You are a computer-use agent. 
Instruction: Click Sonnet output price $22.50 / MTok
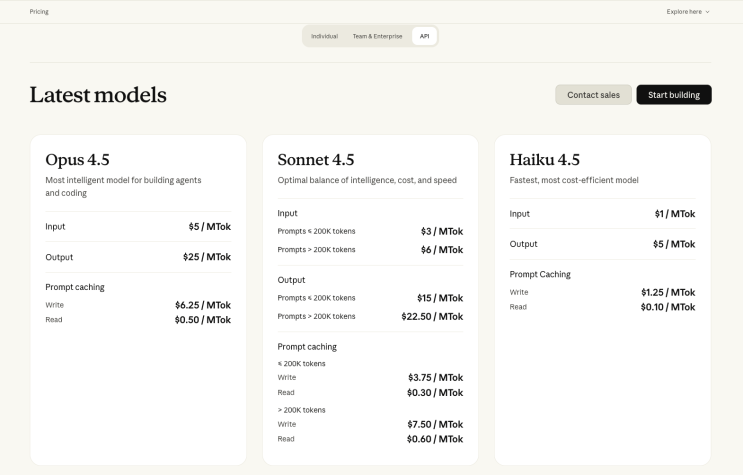(x=432, y=317)
